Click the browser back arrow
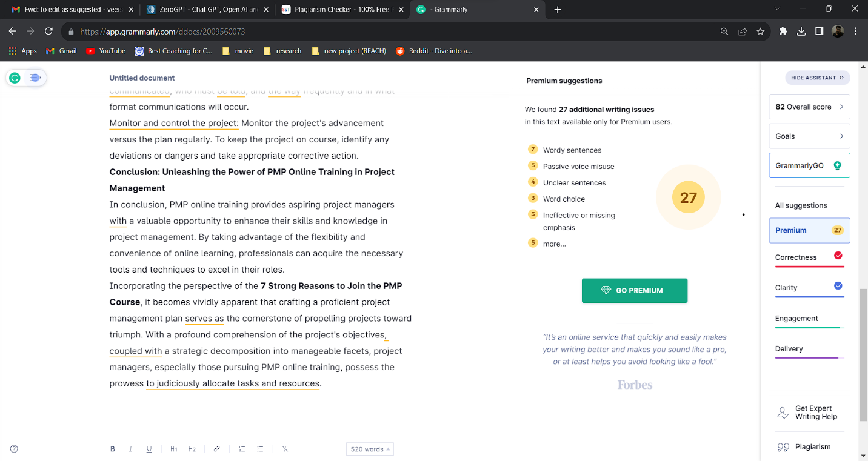This screenshot has height=461, width=868. [13, 32]
